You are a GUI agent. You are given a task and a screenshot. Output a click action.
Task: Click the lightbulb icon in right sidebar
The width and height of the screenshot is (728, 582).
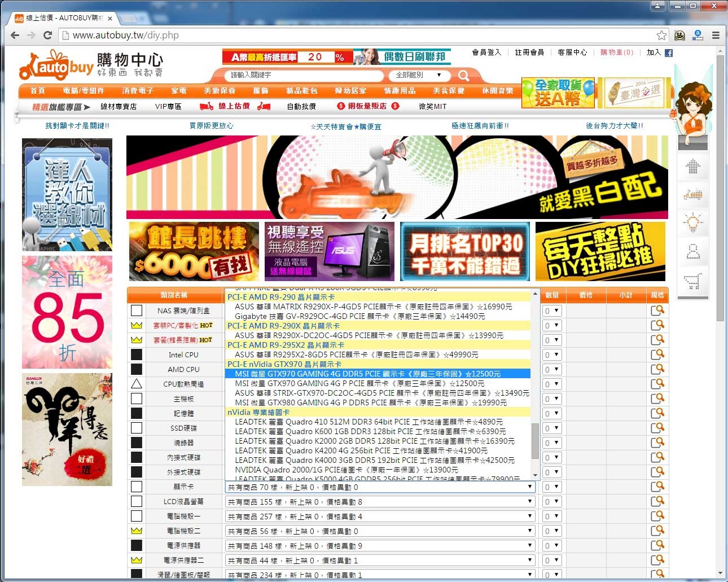(692, 222)
